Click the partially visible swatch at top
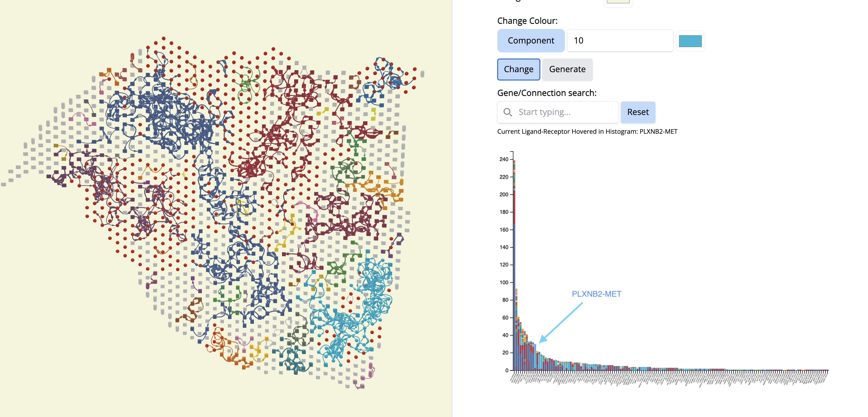This screenshot has width=868, height=417. tap(618, 2)
